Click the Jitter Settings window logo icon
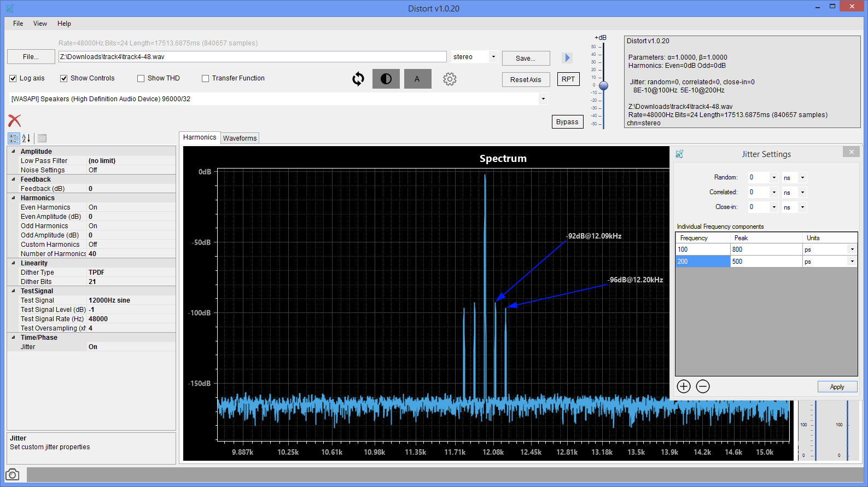This screenshot has height=487, width=868. tap(679, 154)
